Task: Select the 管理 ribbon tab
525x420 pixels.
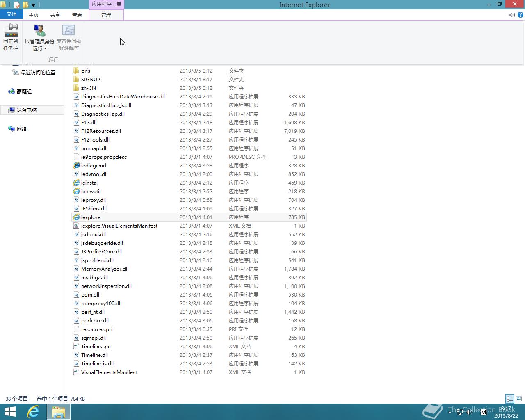Action: coord(106,15)
